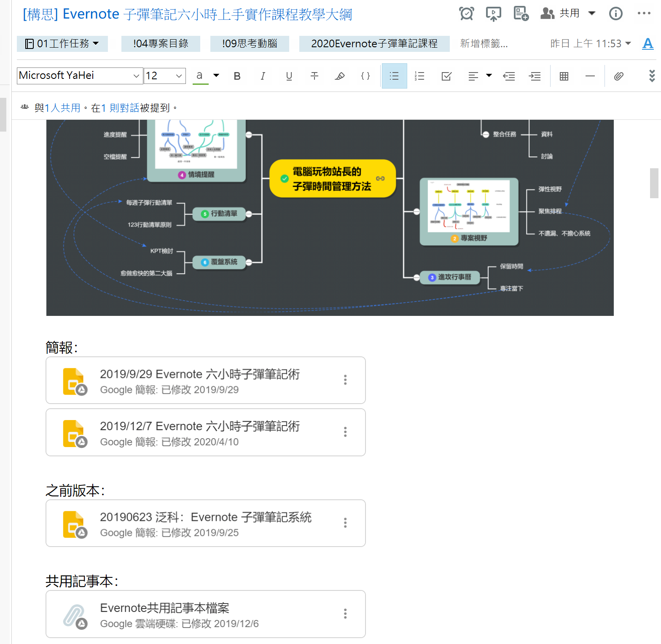Screen dimensions: 661x644
Task: Open the alignment dropdown arrow
Action: click(489, 75)
